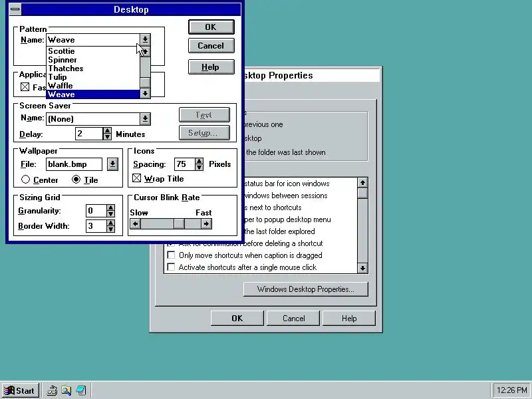Click the Icons Spacing pixels field
This screenshot has width=532, height=399.
184,164
